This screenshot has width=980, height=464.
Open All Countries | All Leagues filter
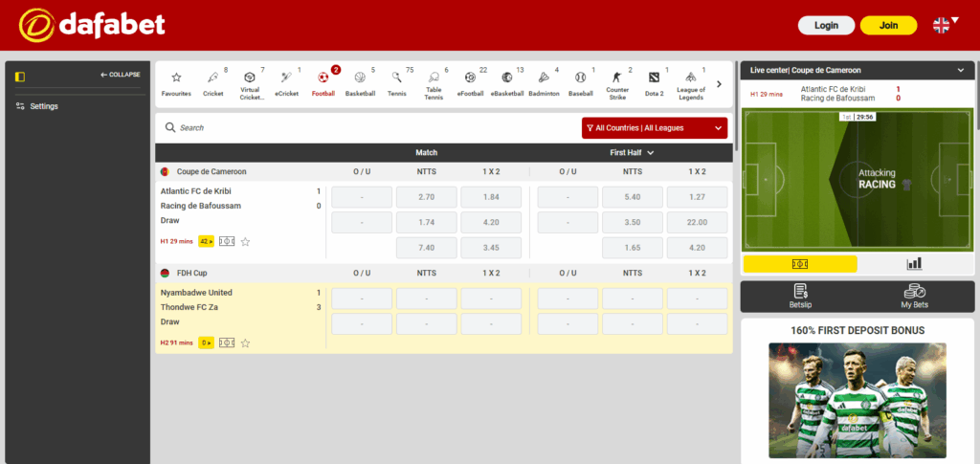[655, 128]
